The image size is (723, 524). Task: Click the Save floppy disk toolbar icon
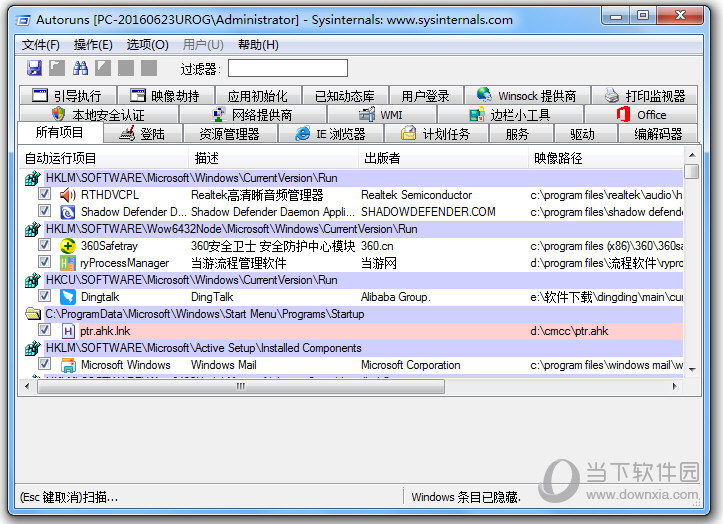tap(35, 68)
